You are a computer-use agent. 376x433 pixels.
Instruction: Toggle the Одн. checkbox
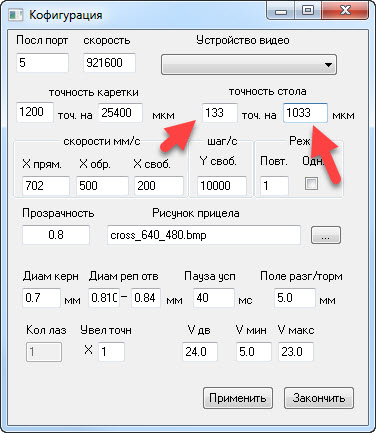(x=311, y=184)
